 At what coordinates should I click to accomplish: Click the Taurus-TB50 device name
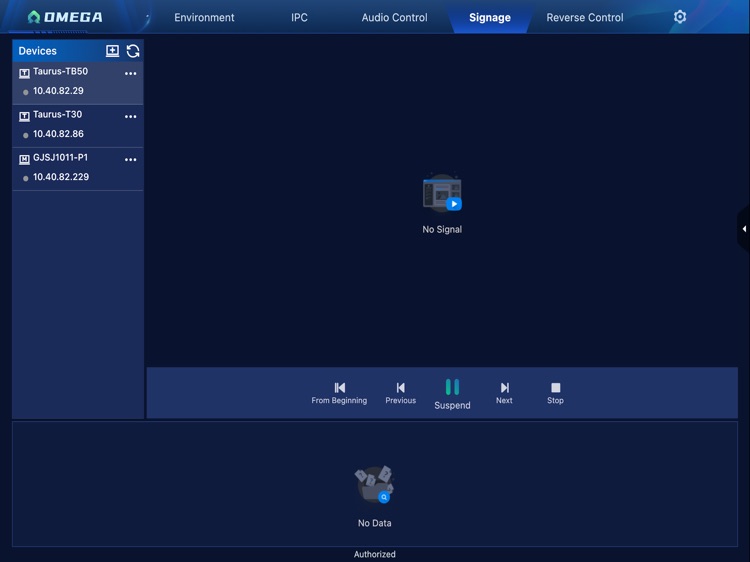60,71
